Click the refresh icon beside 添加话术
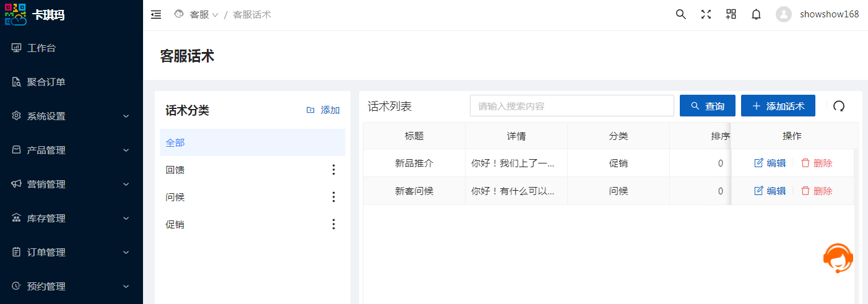 click(x=839, y=106)
